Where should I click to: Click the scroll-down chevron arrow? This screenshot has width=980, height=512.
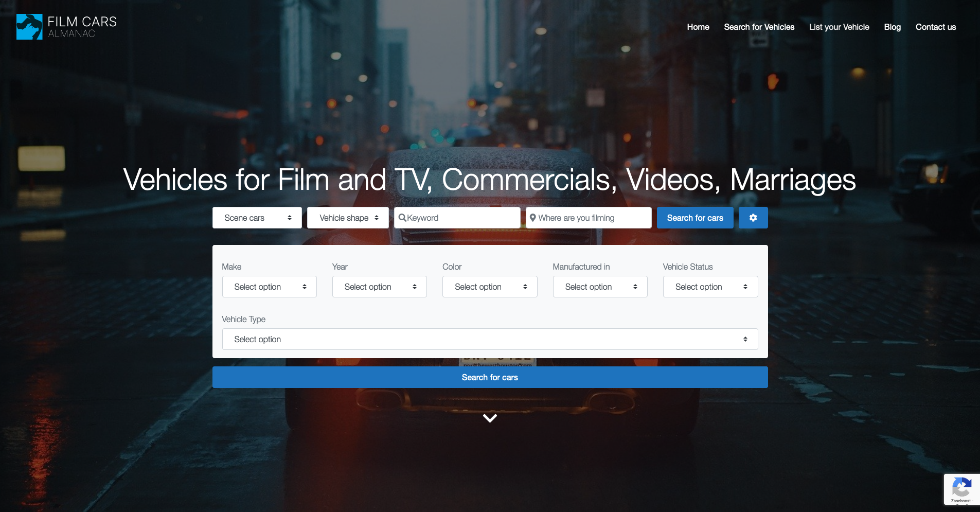[490, 418]
